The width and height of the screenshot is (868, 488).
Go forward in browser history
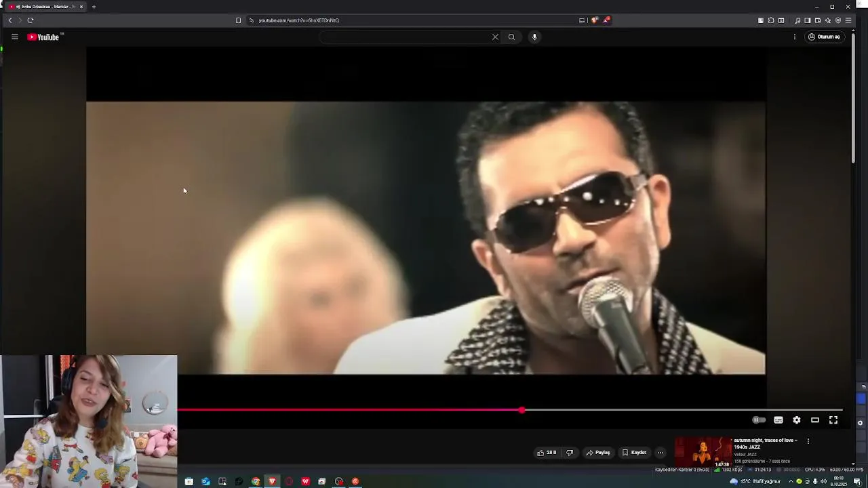pos(20,20)
